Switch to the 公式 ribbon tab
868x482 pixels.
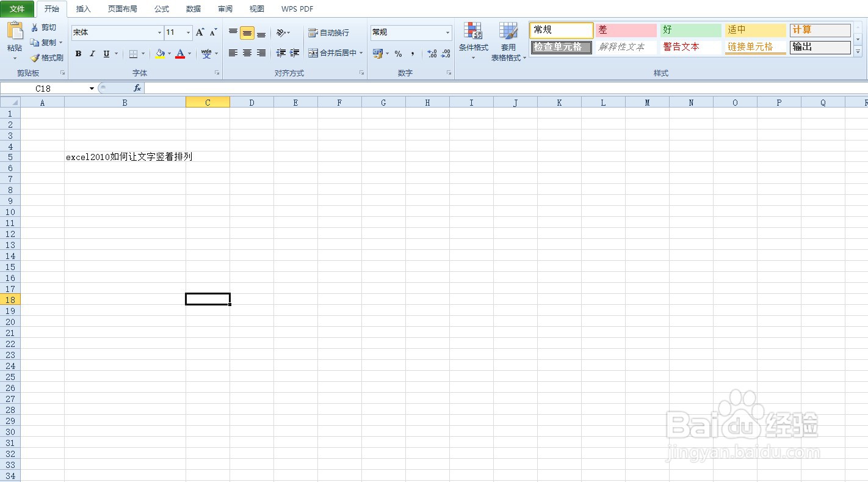[161, 9]
